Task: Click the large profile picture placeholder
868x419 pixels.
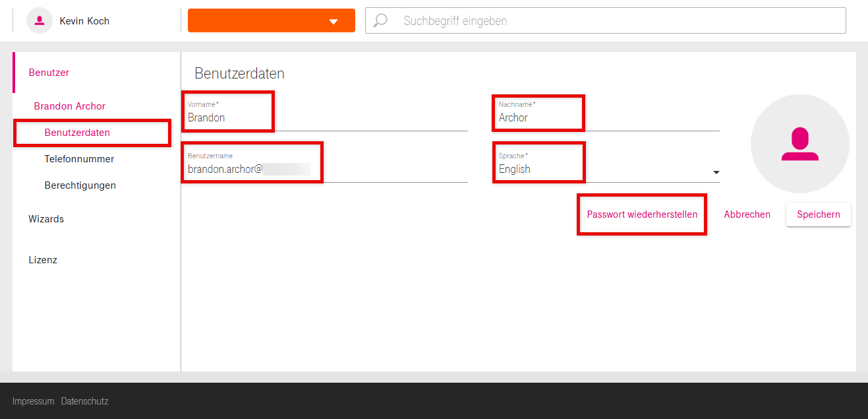Action: [x=799, y=144]
